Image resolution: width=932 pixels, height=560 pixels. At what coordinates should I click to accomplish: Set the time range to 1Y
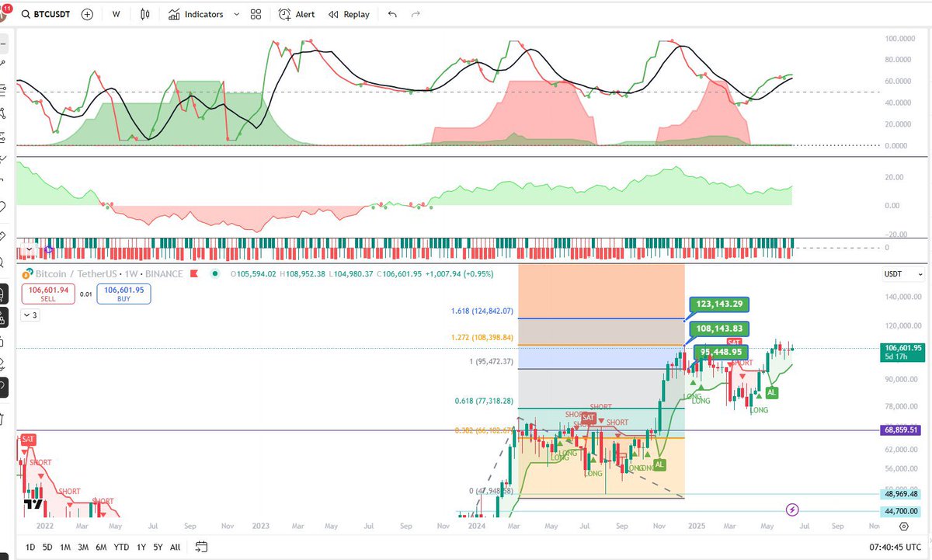click(141, 547)
